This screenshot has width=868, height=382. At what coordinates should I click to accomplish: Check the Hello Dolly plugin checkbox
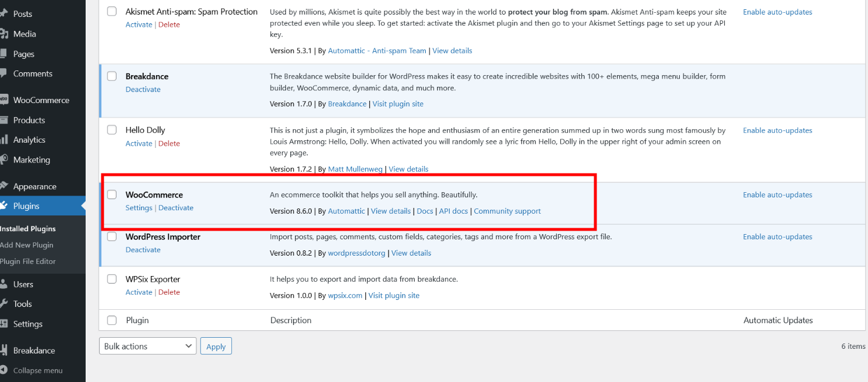click(112, 130)
